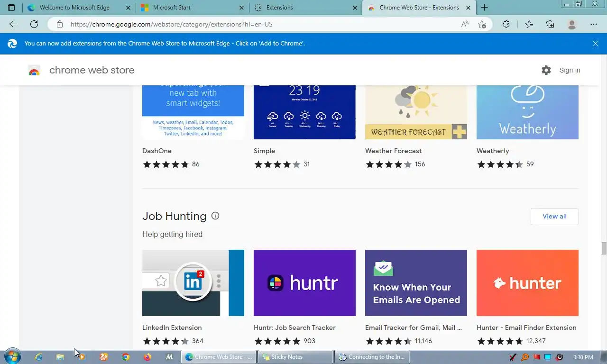Click Huntr's 903 ratings count
The image size is (607, 364).
[309, 341]
